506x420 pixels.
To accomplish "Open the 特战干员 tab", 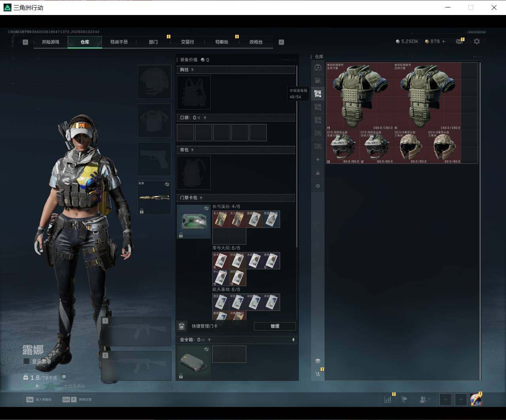I will click(119, 42).
